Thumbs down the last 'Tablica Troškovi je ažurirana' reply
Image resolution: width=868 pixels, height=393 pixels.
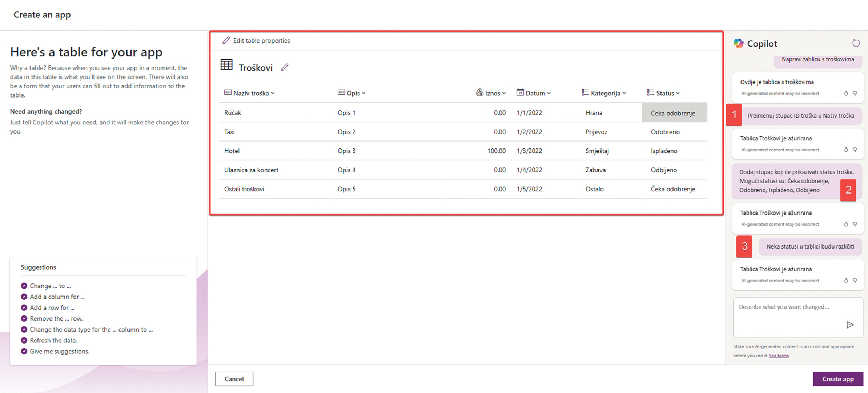click(855, 281)
